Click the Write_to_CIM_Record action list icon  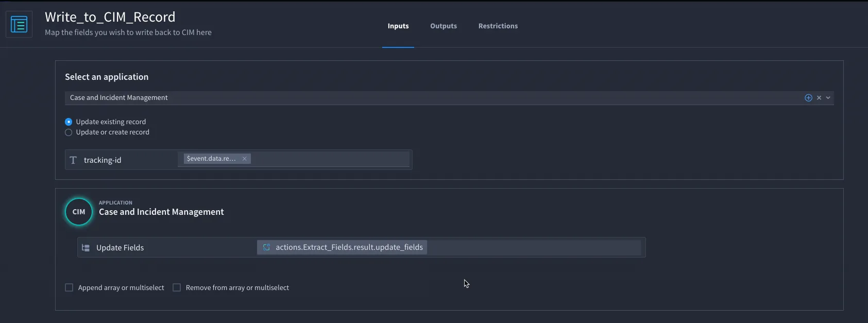(x=19, y=24)
